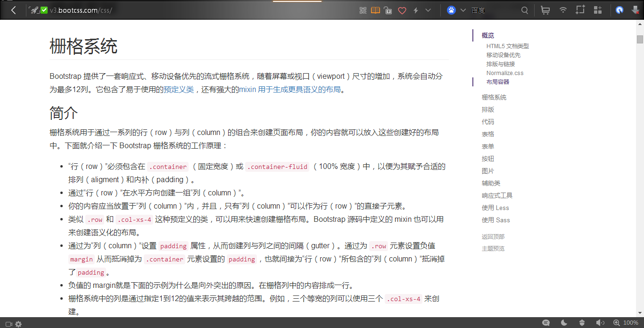Add this page to favorites via heart icon
This screenshot has height=328, width=644.
coord(402,10)
